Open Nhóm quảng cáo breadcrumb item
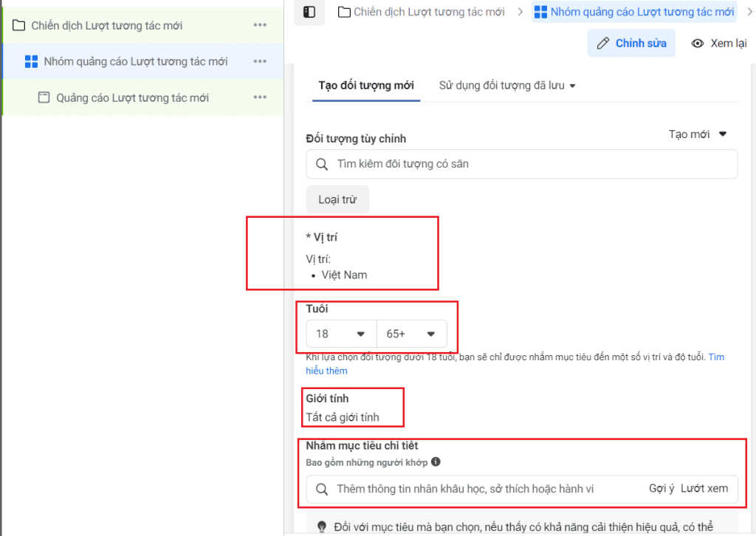756x536 pixels. (634, 12)
